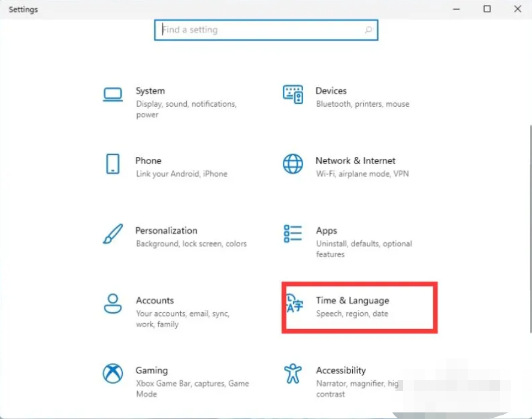Viewport: 532px width, 419px height.
Task: Click the Network & Internet globe icon
Action: pyautogui.click(x=292, y=164)
